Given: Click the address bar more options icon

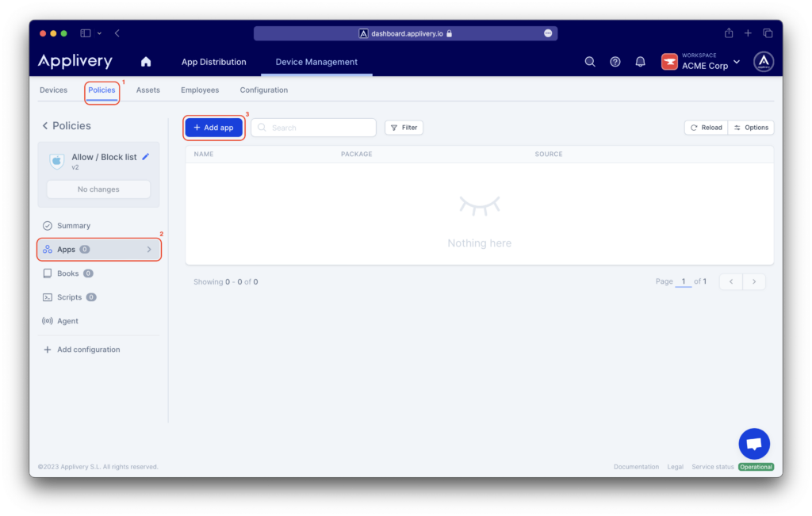Looking at the screenshot, I should (548, 33).
